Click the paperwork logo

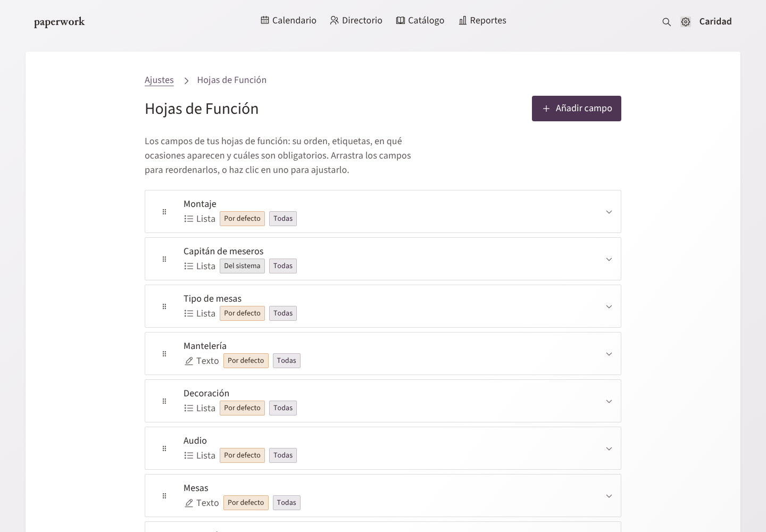point(60,22)
